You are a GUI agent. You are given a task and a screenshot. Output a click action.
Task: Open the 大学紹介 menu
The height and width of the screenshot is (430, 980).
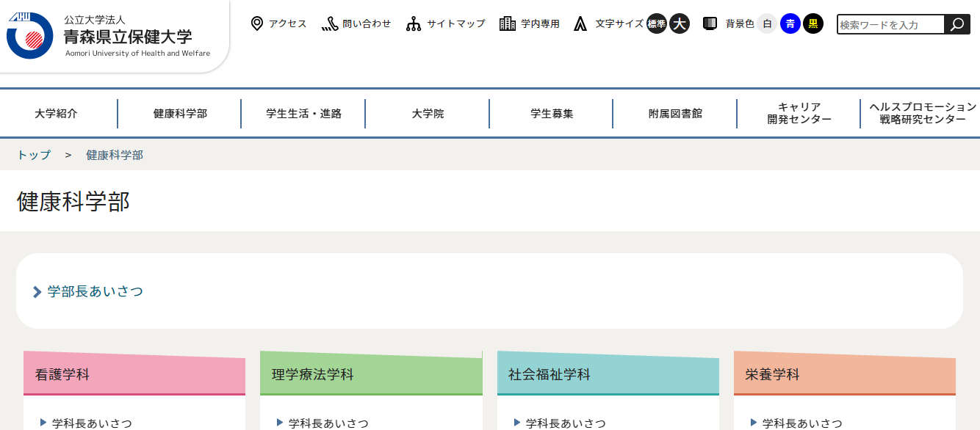point(56,114)
